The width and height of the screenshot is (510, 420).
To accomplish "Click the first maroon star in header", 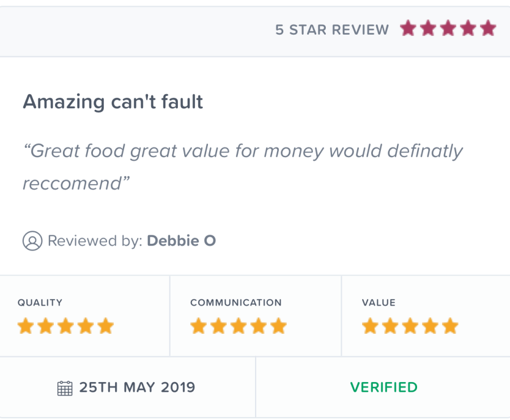I will [x=408, y=29].
